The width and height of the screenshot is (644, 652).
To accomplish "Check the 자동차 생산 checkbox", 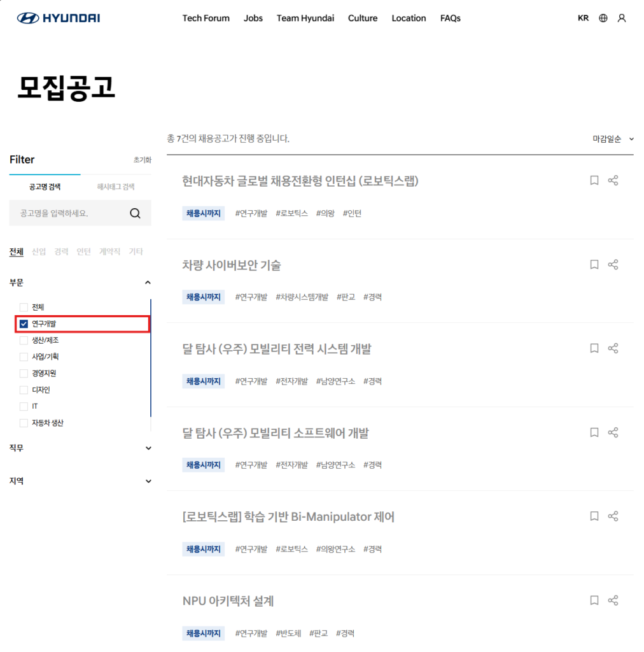I will click(24, 423).
